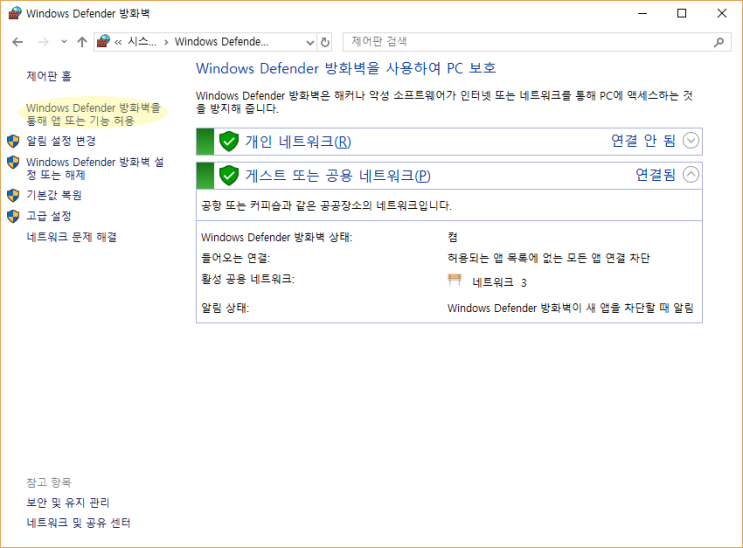Screen dimensions: 743x548
Task: Click the breadcrumb overflow « chevrons
Action: tap(118, 42)
